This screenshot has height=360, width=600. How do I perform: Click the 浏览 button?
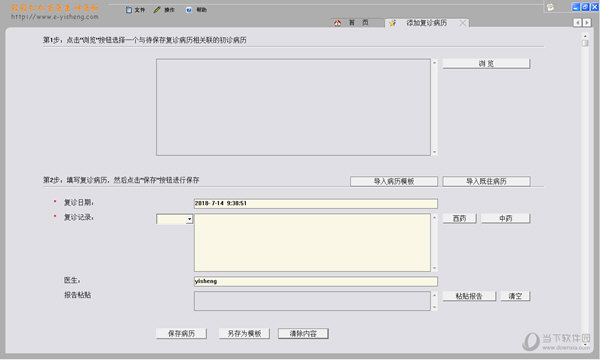[486, 64]
